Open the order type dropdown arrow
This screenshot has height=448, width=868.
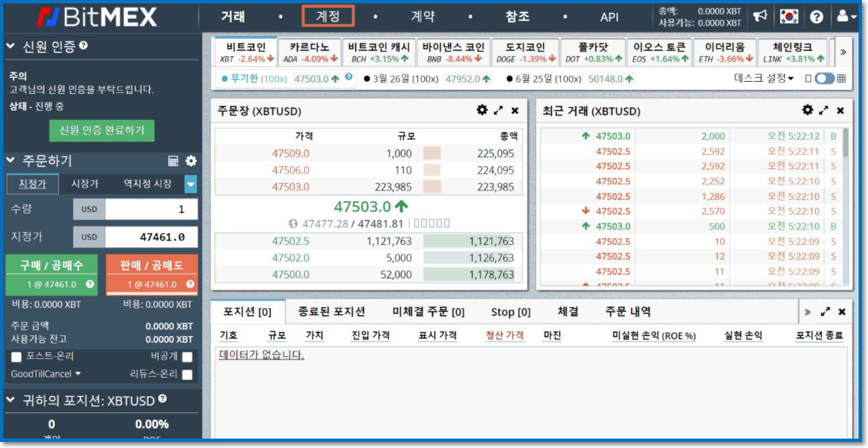point(191,184)
